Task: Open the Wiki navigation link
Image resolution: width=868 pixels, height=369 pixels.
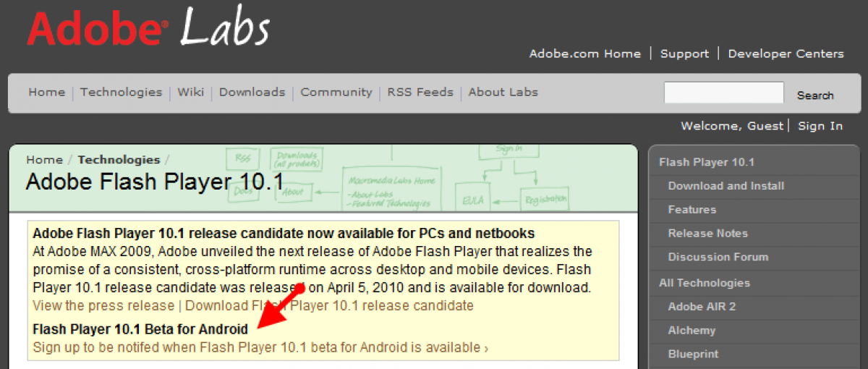Action: coord(191,92)
